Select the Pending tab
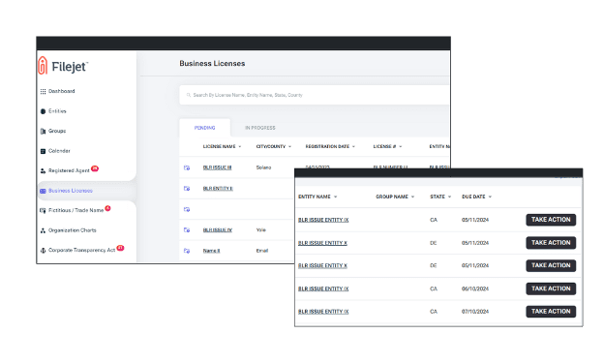The height and width of the screenshot is (364, 604). [x=204, y=128]
